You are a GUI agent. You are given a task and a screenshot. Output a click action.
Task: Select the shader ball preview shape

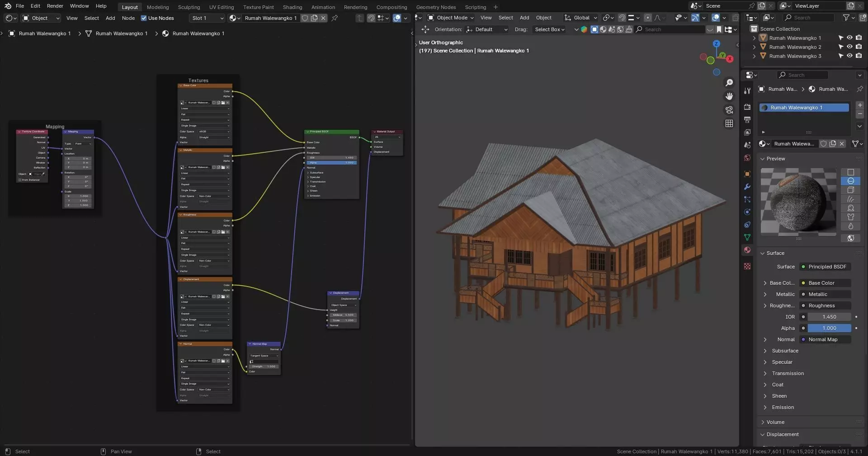pyautogui.click(x=850, y=208)
